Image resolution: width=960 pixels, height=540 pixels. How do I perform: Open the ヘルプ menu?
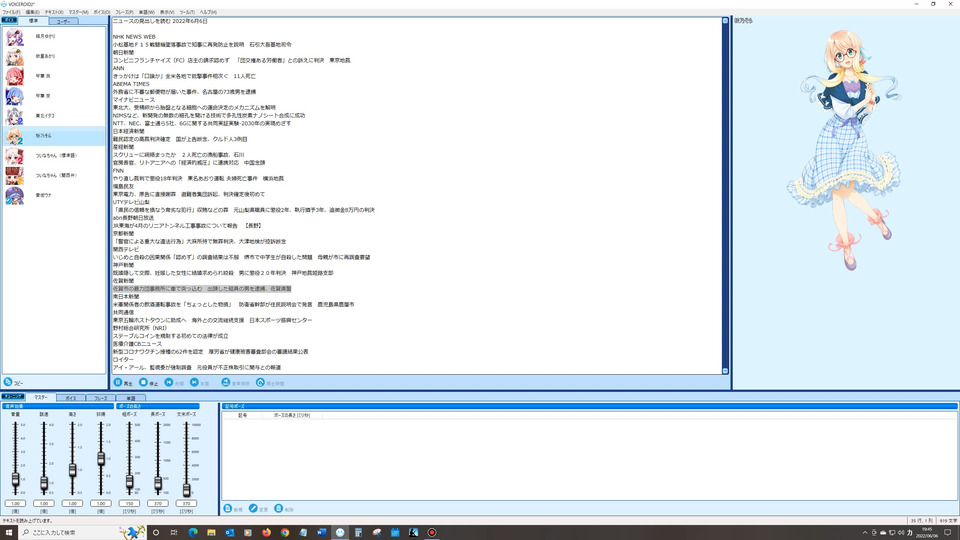point(208,12)
